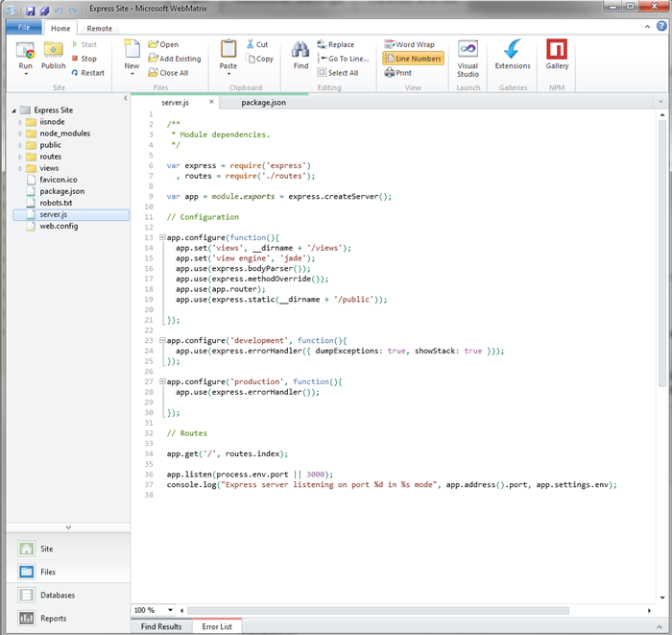Click Close All files

point(168,72)
